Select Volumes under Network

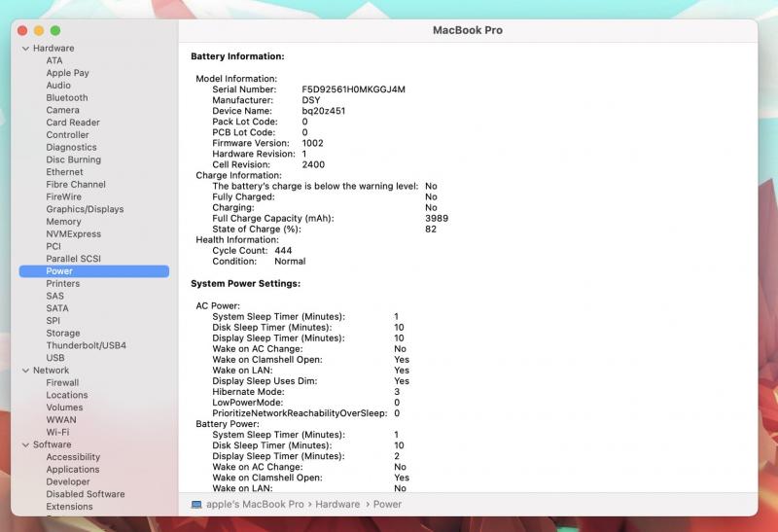64,408
